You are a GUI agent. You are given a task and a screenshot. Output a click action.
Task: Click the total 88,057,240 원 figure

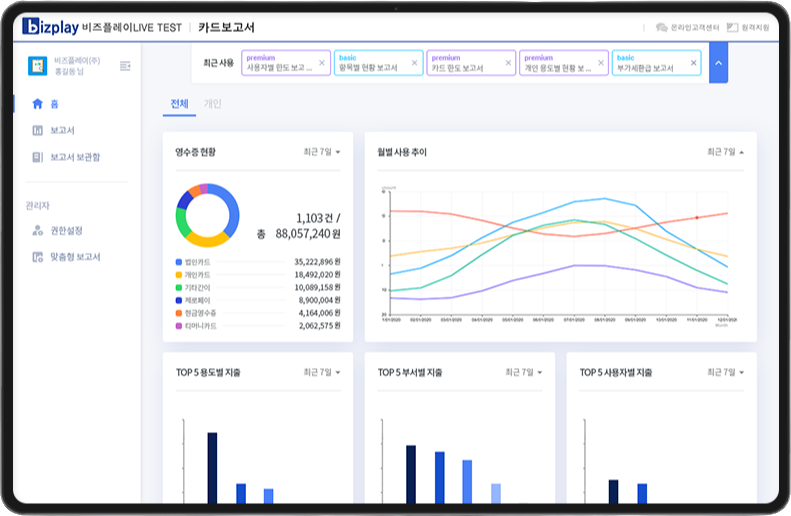pyautogui.click(x=308, y=234)
